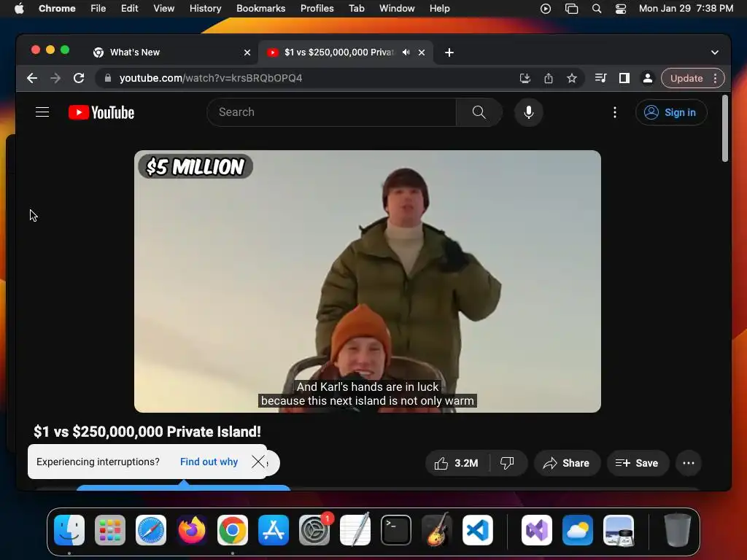Like the video with 3.2M likes
Screen dimensions: 747x560
tap(457, 463)
